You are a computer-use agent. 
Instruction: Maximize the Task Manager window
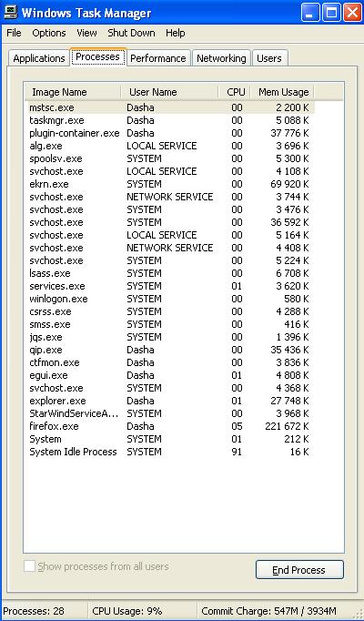(331, 13)
